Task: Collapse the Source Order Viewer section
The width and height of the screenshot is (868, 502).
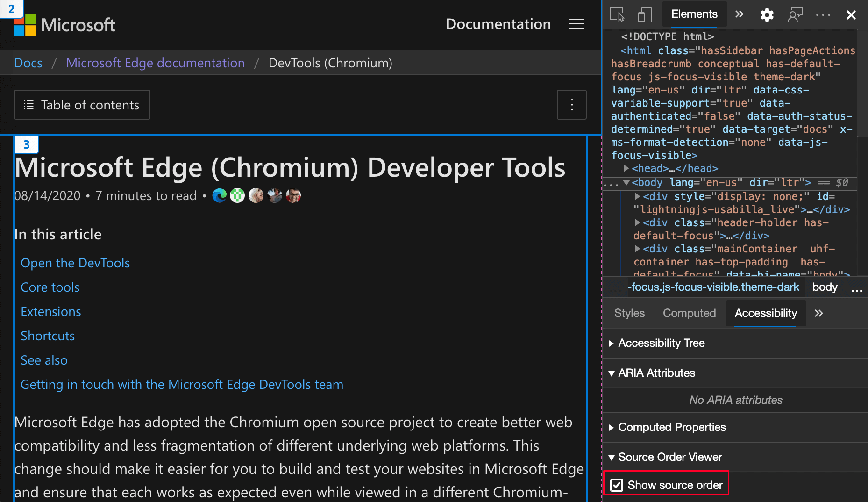Action: pos(611,458)
